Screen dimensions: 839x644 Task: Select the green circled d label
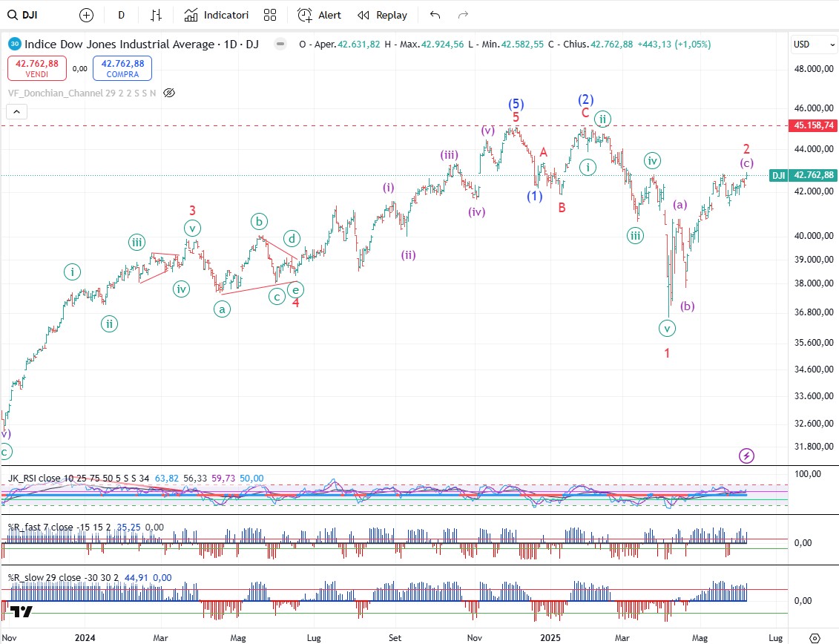[292, 238]
